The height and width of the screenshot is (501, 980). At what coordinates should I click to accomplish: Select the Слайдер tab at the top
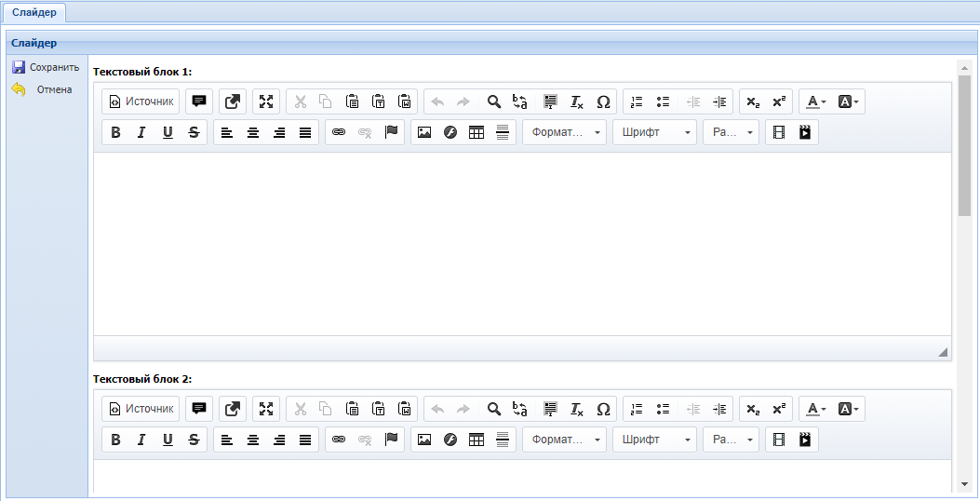tap(34, 12)
